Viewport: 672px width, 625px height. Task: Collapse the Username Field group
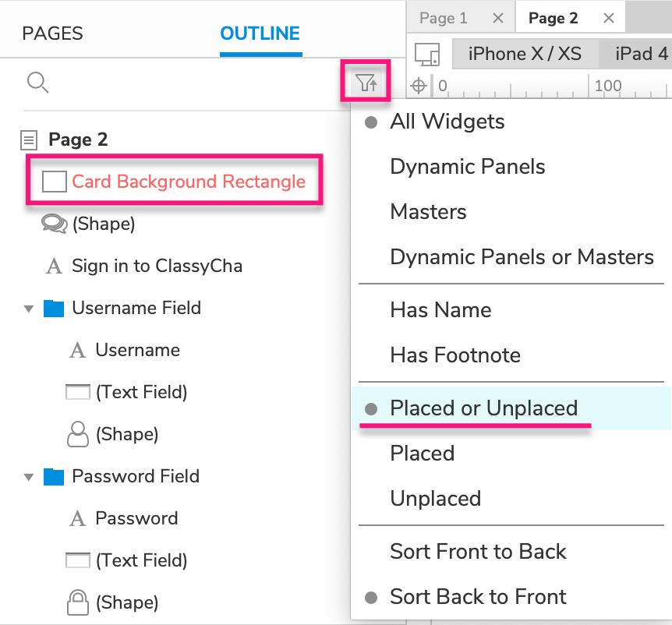point(29,309)
